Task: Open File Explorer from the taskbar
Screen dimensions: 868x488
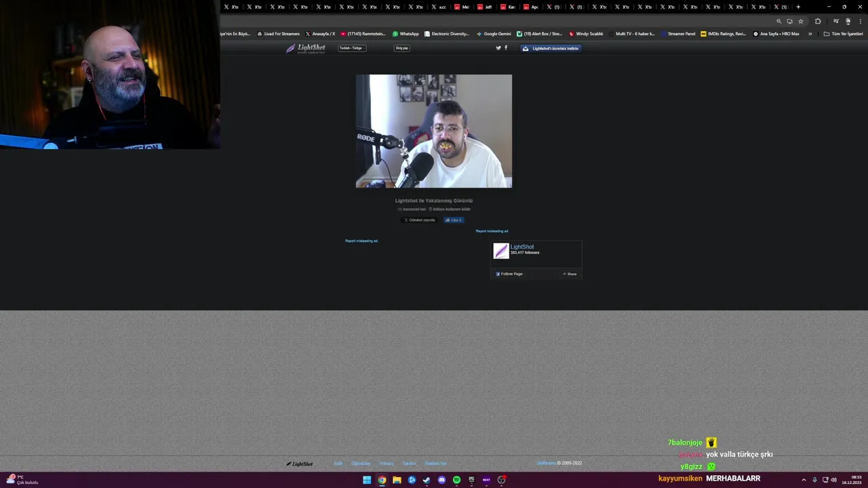Action: (397, 480)
